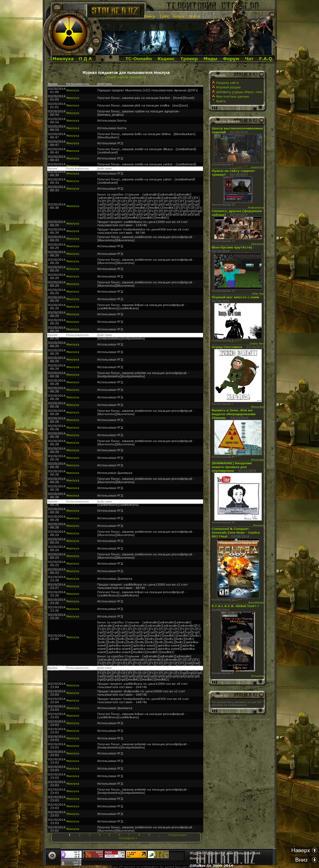Open the Общий журнал предметов link
The width and height of the screenshot is (319, 868).
pyautogui.click(x=125, y=77)
